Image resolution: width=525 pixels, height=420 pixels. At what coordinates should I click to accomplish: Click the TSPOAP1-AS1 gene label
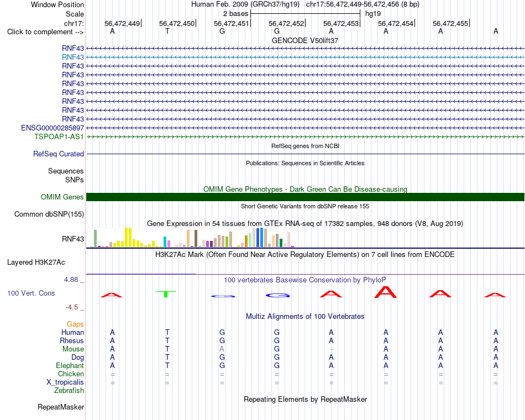[59, 136]
